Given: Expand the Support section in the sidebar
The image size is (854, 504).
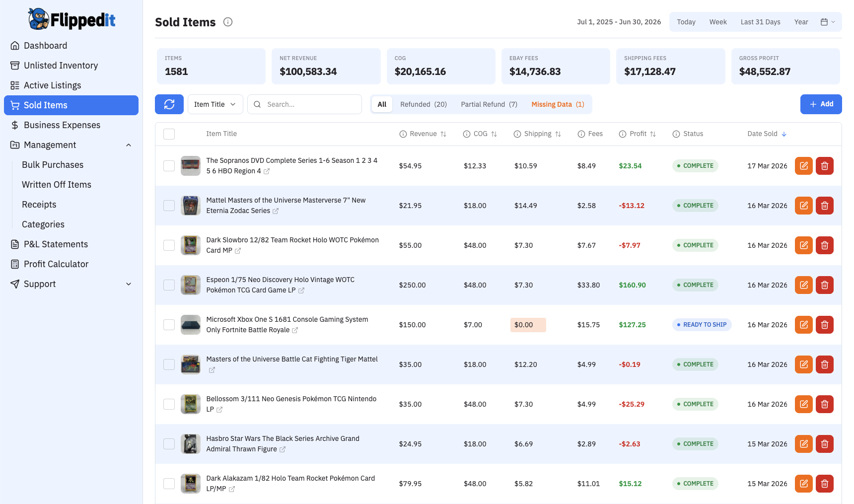Looking at the screenshot, I should pos(129,284).
